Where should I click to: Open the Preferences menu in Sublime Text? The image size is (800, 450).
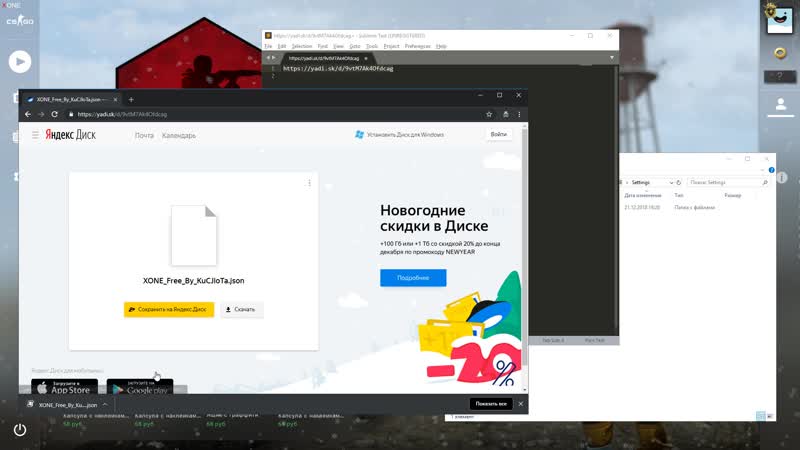coord(418,46)
